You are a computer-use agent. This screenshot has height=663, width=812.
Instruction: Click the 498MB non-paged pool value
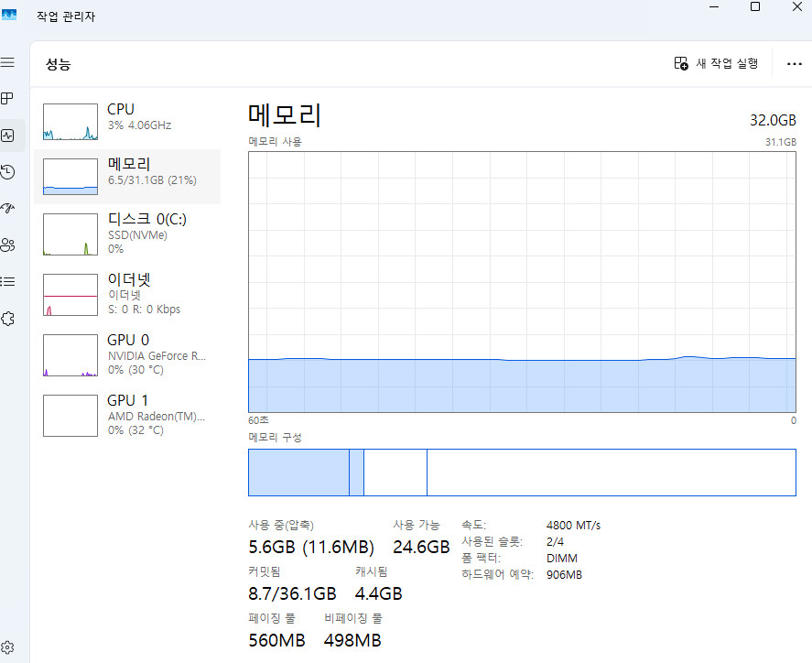pyautogui.click(x=352, y=640)
